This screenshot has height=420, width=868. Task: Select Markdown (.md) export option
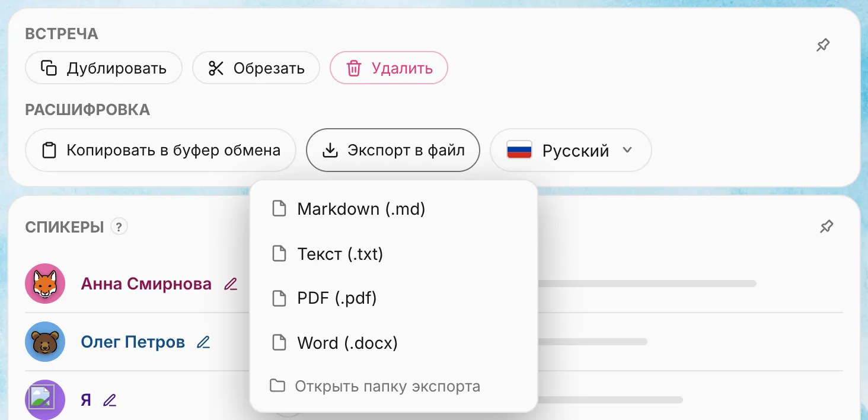click(394, 209)
